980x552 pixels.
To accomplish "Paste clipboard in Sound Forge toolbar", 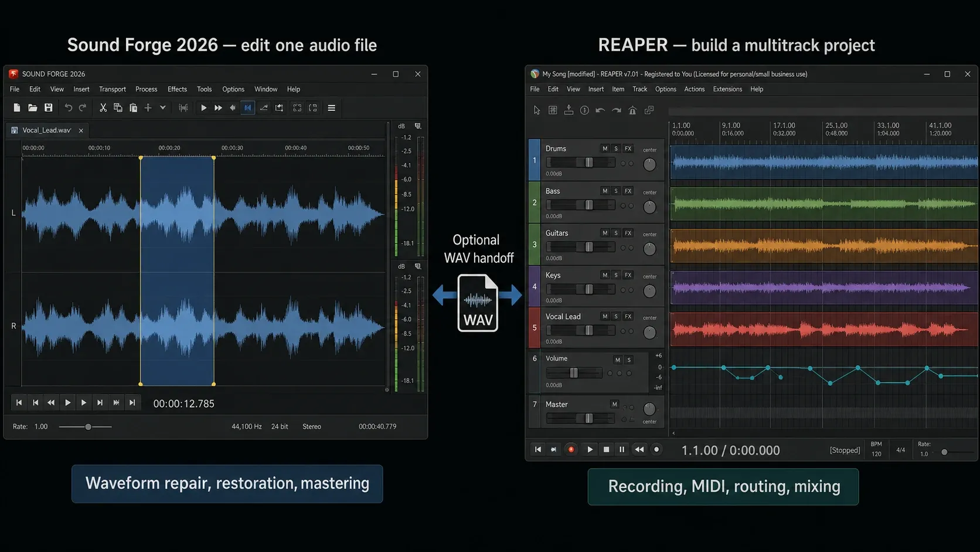I will [133, 108].
